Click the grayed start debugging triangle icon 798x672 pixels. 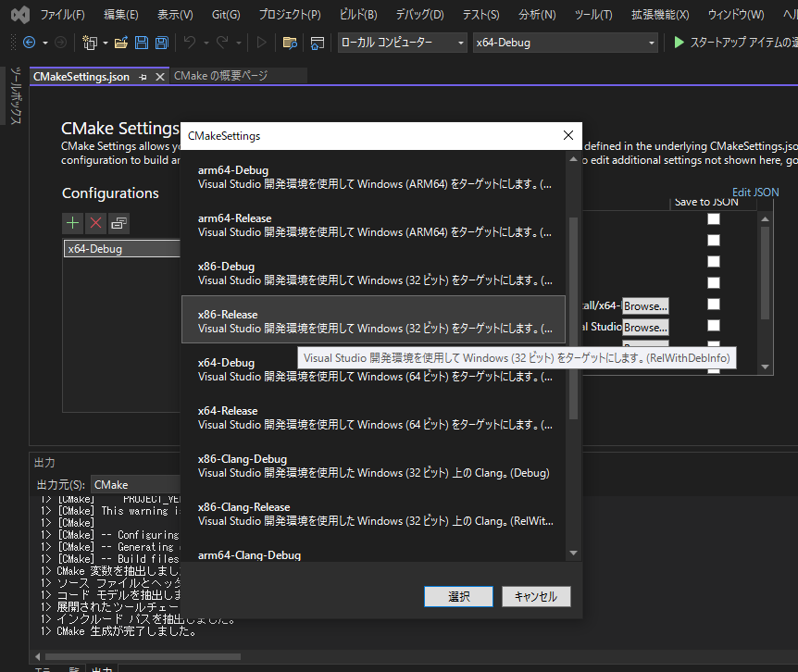261,43
